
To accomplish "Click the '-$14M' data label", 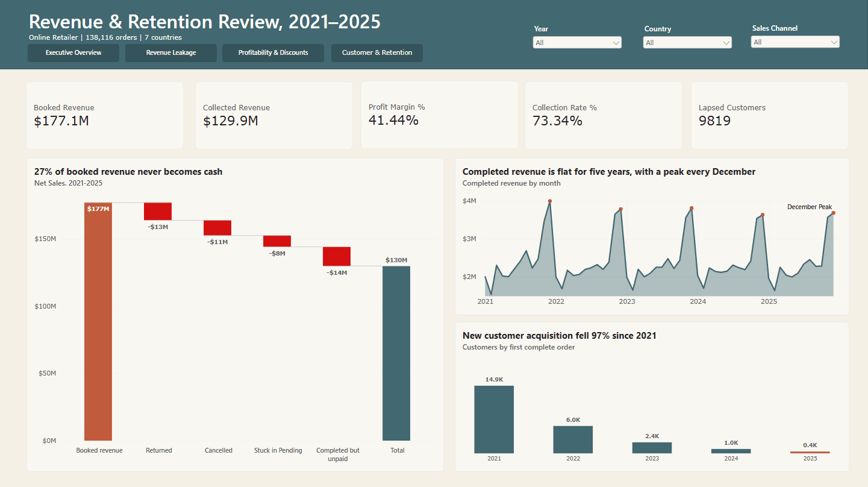I will point(337,272).
